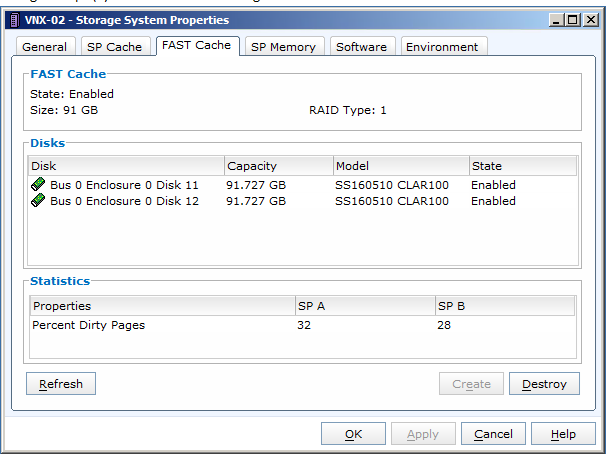Close the Storage System Properties window
Image resolution: width=606 pixels, height=454 pixels.
[x=591, y=20]
